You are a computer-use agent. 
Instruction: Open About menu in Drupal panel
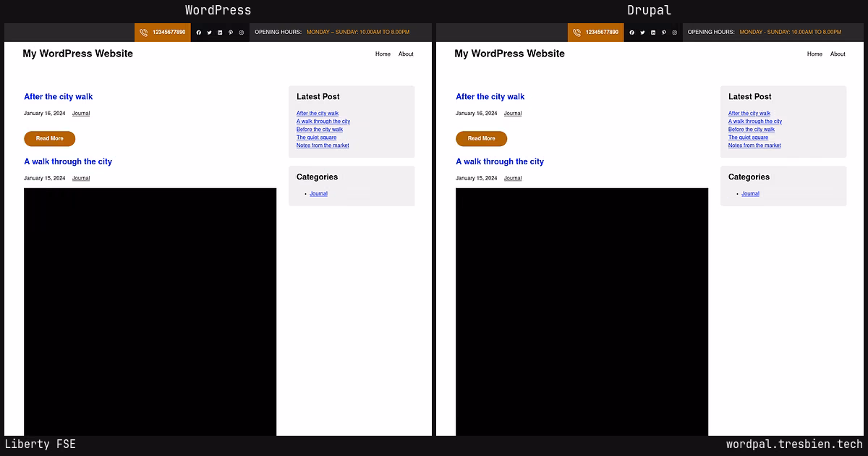[838, 54]
